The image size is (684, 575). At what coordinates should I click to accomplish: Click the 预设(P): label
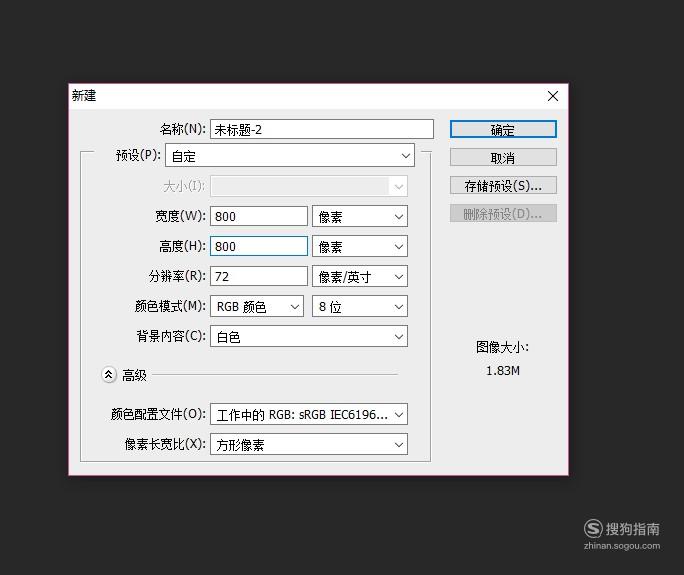coord(138,155)
